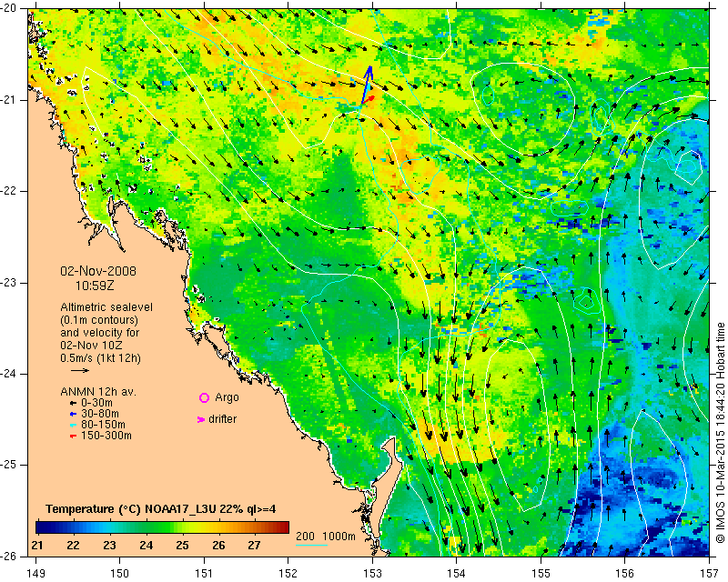Click longitude axis label 149

[x=35, y=574]
